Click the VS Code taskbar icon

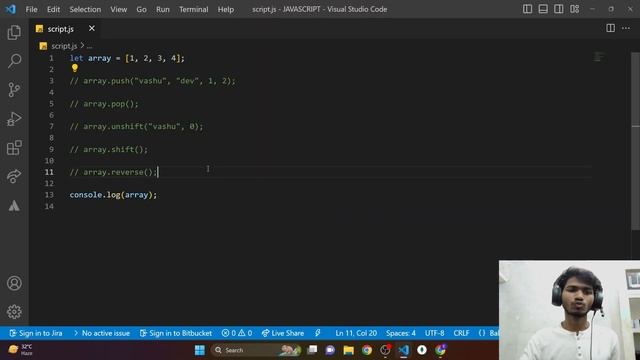click(403, 350)
